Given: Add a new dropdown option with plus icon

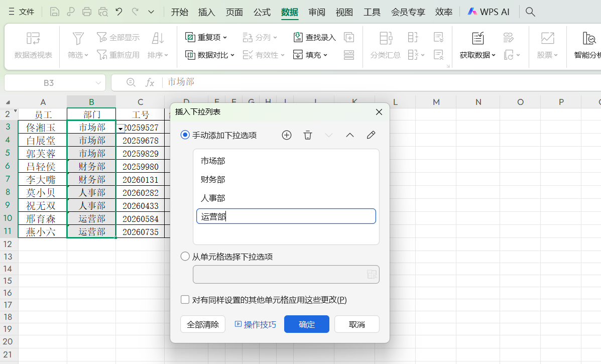Looking at the screenshot, I should [287, 135].
